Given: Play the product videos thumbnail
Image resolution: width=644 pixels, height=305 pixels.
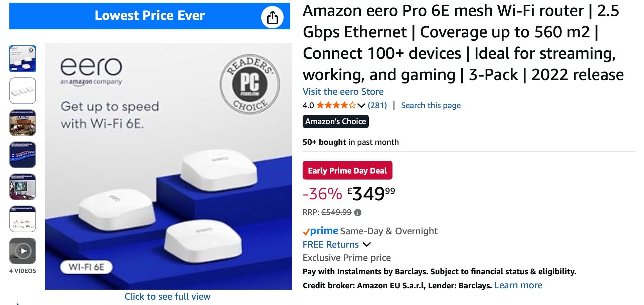Looking at the screenshot, I should (x=23, y=251).
